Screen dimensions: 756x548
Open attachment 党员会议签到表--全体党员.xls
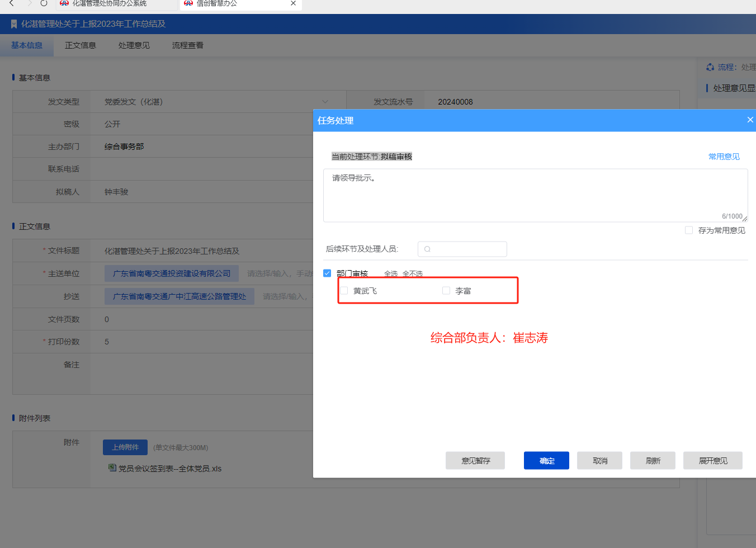click(x=170, y=469)
